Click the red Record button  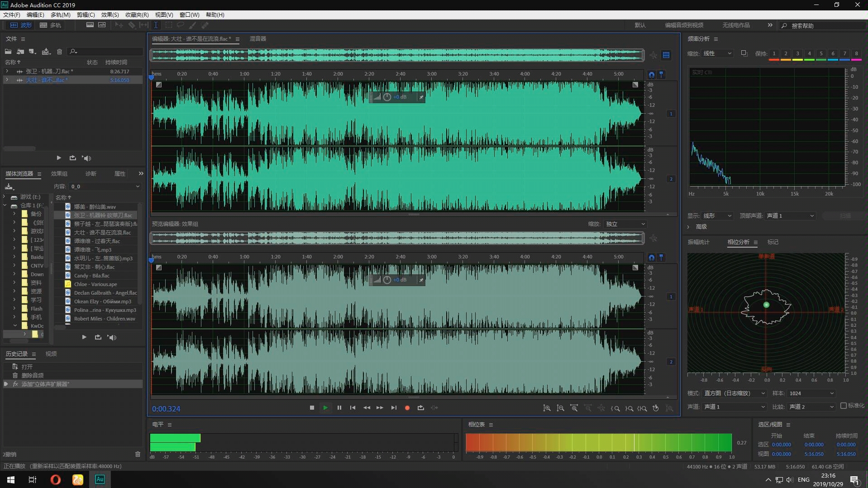pyautogui.click(x=407, y=408)
